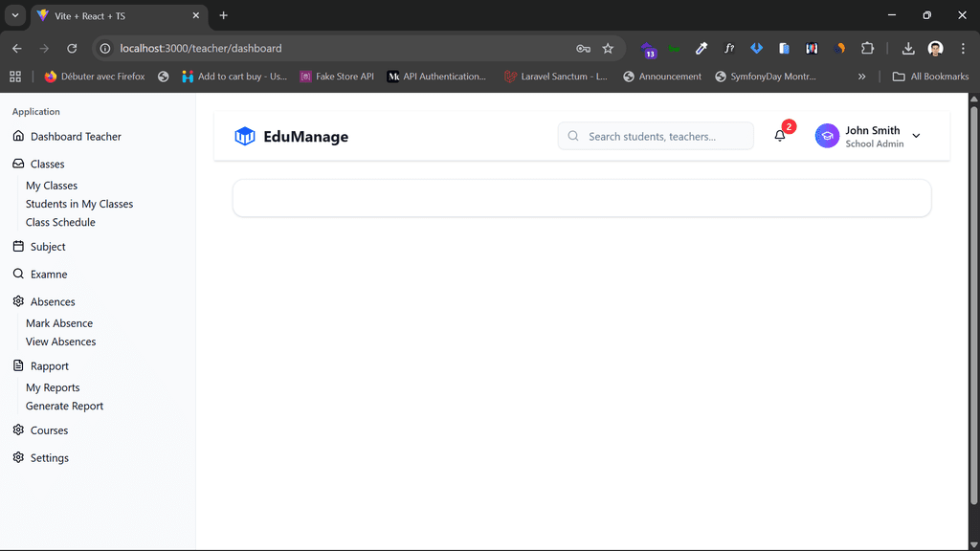980x551 pixels.
Task: Open All Bookmarks folder
Action: 930,77
